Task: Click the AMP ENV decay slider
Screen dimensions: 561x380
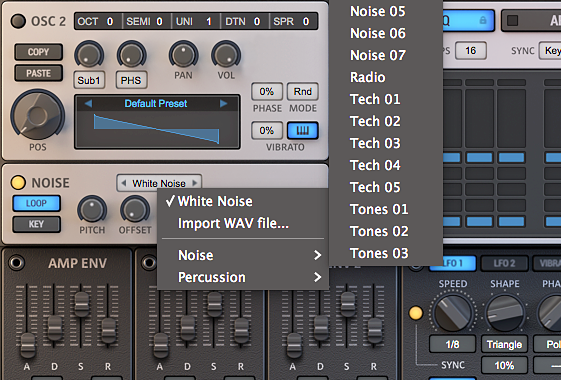Action: coord(54,327)
